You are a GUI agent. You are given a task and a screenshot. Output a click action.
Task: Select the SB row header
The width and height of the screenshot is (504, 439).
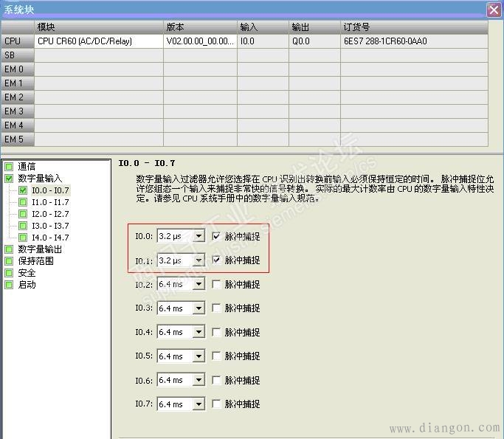[18, 55]
